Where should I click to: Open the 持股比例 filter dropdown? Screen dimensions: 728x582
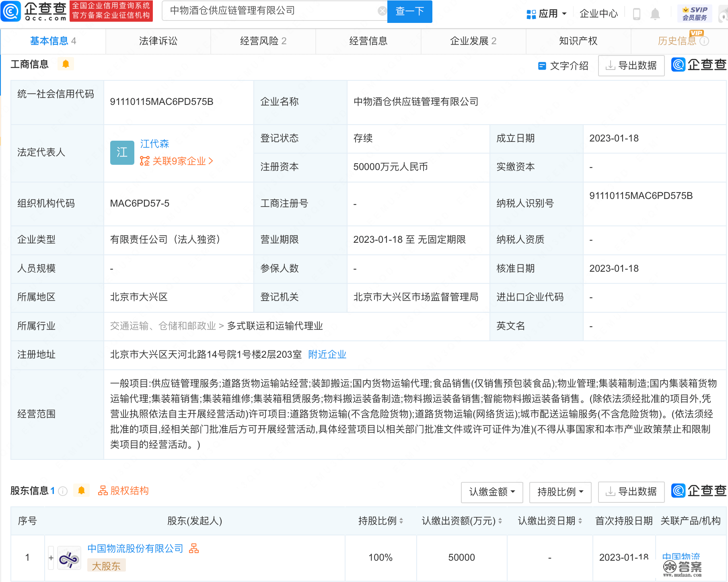coord(560,492)
